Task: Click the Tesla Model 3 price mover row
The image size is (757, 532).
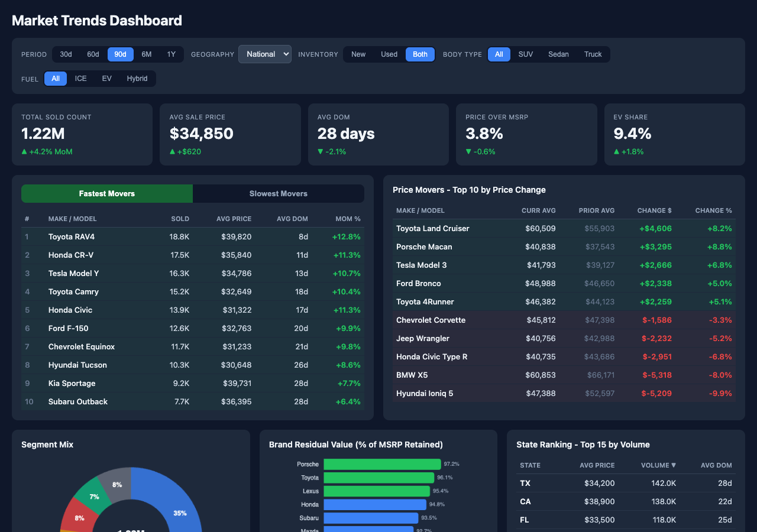Action: point(562,265)
